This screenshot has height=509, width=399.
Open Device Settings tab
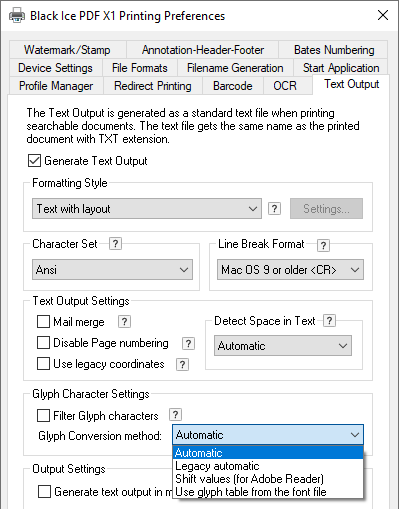(x=55, y=68)
